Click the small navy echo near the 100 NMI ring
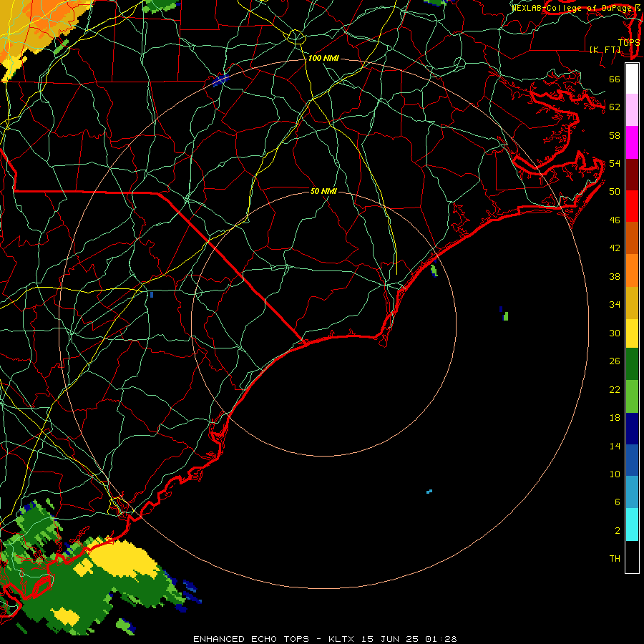This screenshot has height=644, width=644. coord(220,79)
